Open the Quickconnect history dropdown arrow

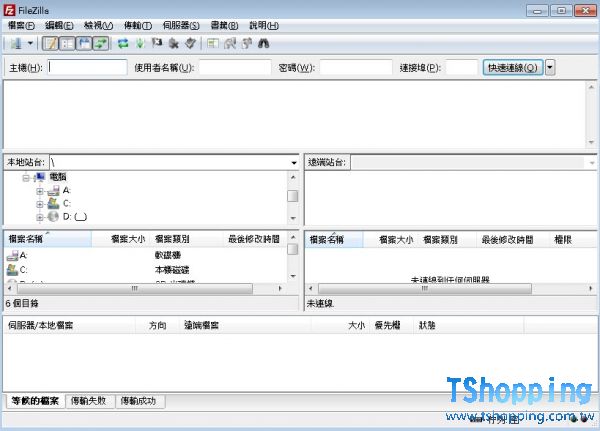coord(550,68)
